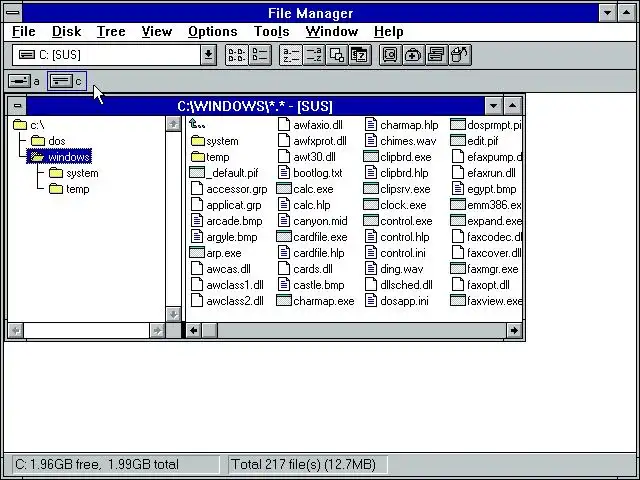Sort files by type toolbar button
This screenshot has height=480, width=640.
pos(313,55)
